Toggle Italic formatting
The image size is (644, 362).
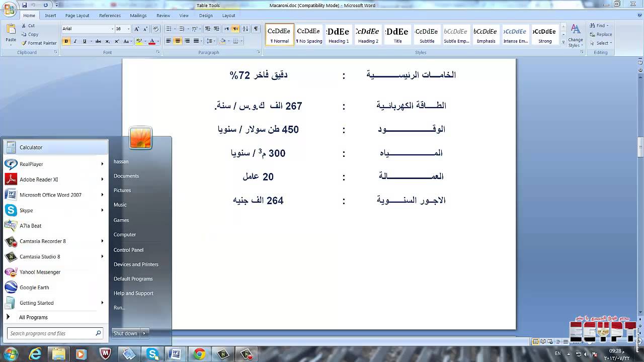(75, 41)
